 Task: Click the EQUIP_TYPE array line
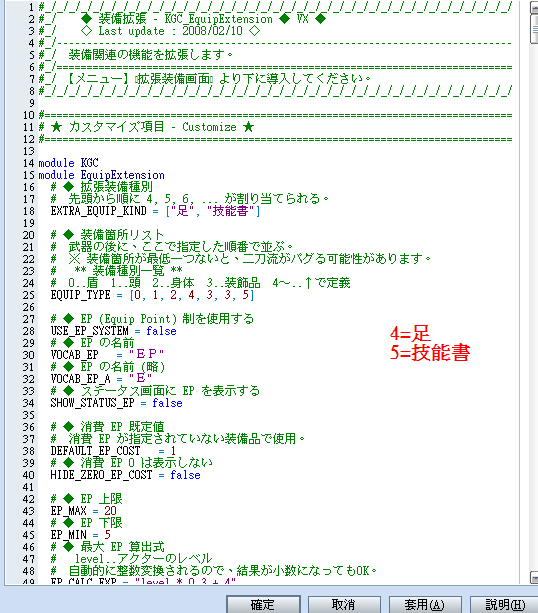click(152, 295)
